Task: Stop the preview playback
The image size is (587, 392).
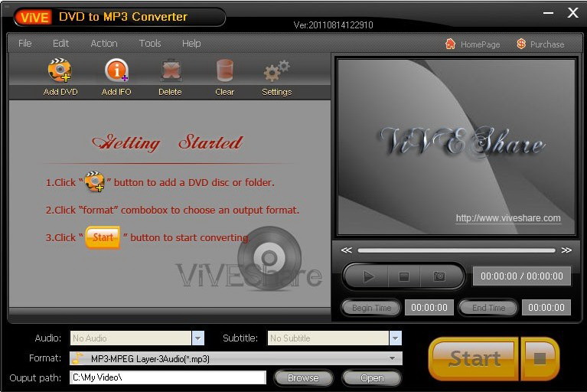Action: pos(403,276)
